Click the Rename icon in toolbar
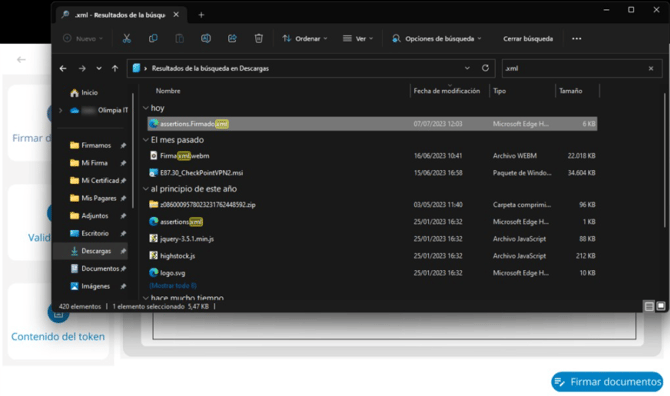This screenshot has width=670, height=396. tap(206, 38)
